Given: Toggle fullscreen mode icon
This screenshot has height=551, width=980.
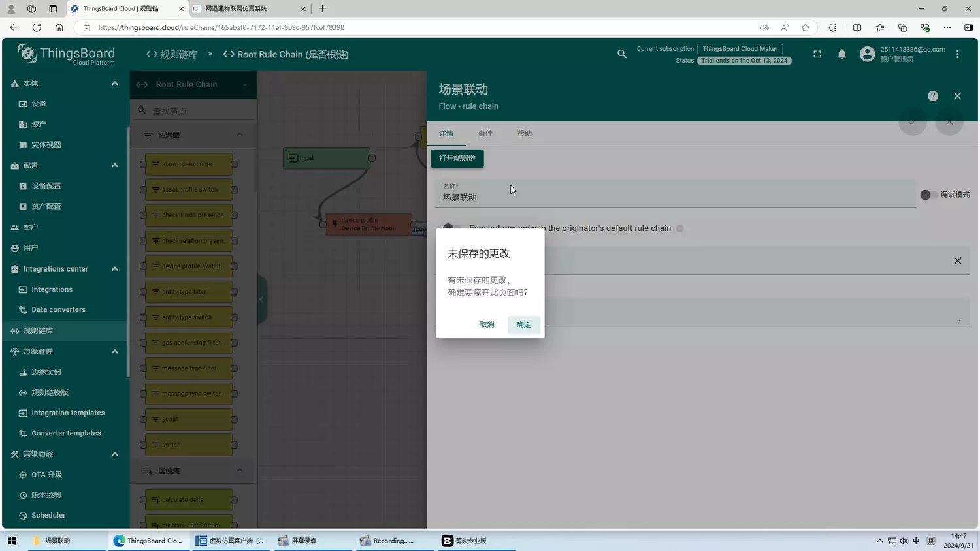Looking at the screenshot, I should click(817, 54).
